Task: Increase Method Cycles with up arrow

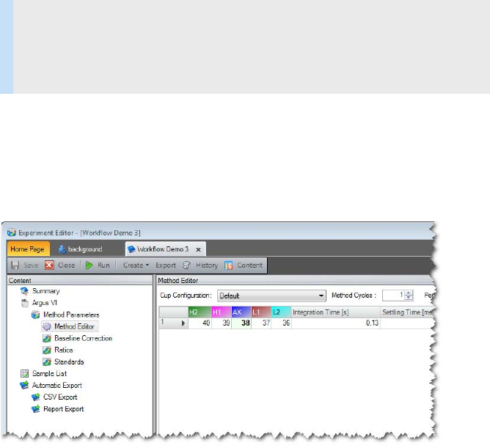Action: coord(409,293)
